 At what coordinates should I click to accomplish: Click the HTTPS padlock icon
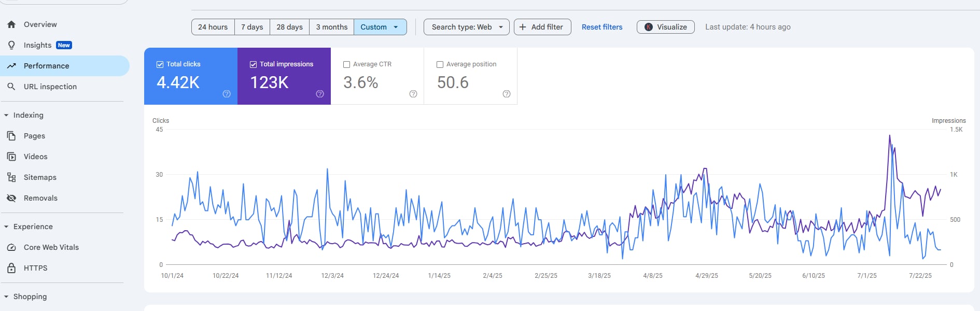(x=11, y=268)
